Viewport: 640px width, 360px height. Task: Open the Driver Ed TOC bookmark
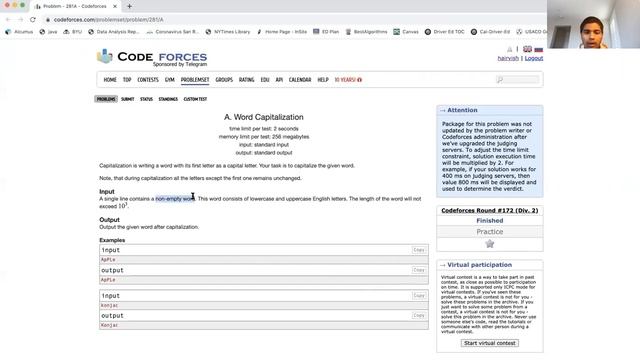[444, 31]
